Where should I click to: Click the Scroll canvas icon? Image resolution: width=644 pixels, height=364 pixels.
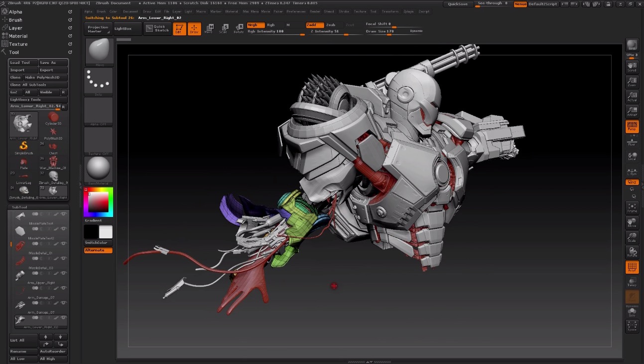tap(632, 66)
